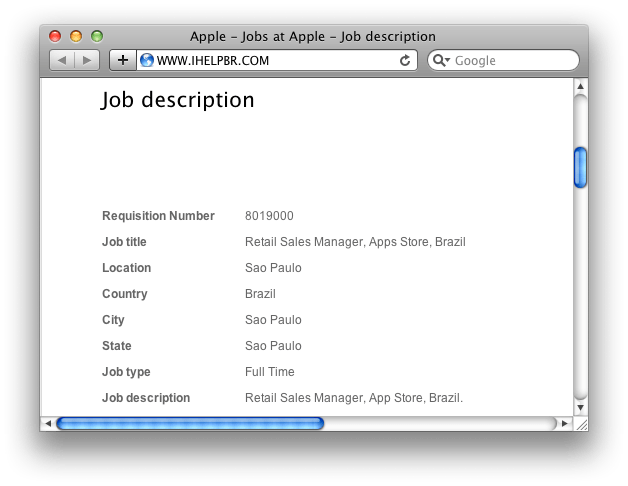Click the Google search field

(x=503, y=60)
